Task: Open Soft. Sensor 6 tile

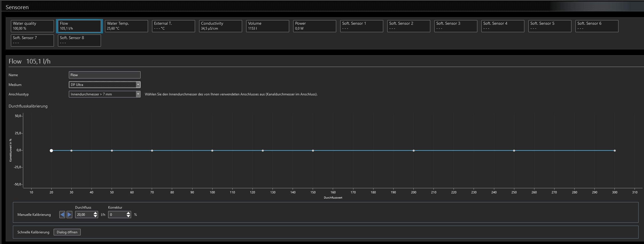Action: tap(597, 26)
